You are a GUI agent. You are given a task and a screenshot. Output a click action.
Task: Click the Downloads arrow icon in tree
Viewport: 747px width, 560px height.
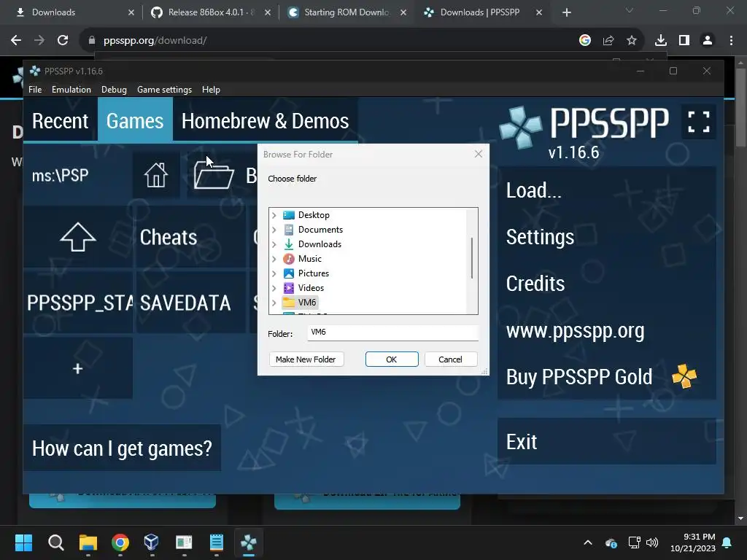[289, 244]
